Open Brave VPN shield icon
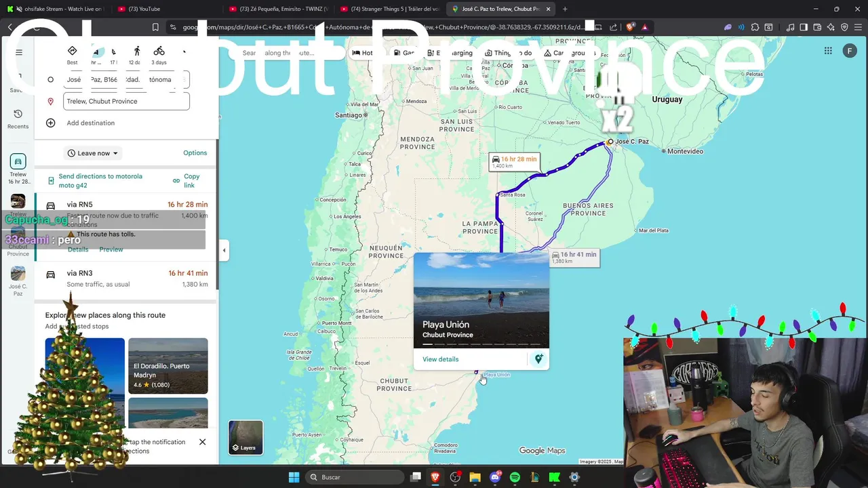 [845, 27]
